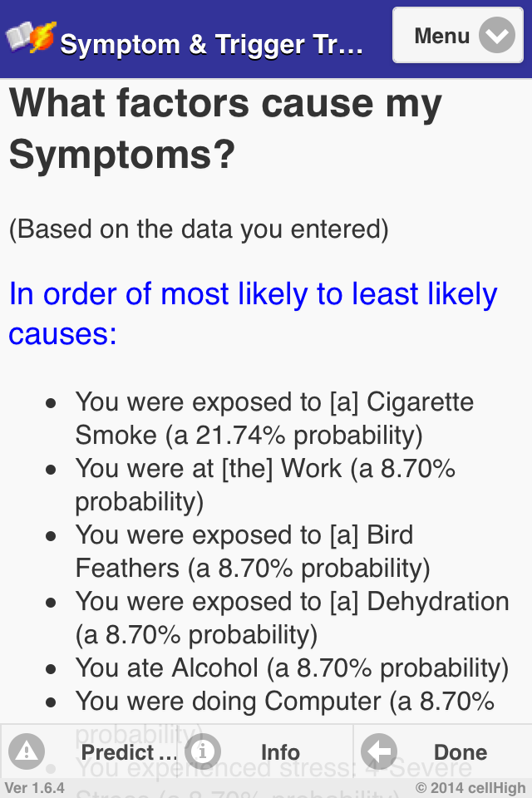Tap the Done button text
Screen dimensions: 532x798
pyautogui.click(x=460, y=752)
